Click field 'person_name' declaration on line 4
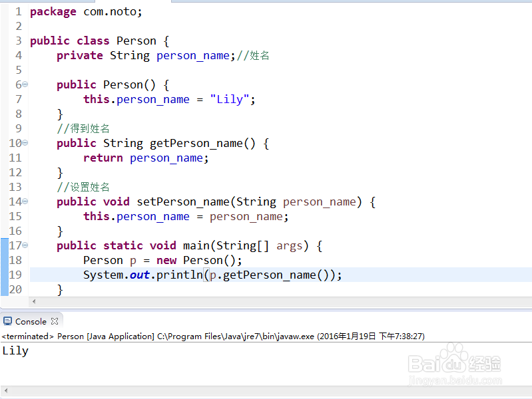The width and height of the screenshot is (532, 399). 192,56
